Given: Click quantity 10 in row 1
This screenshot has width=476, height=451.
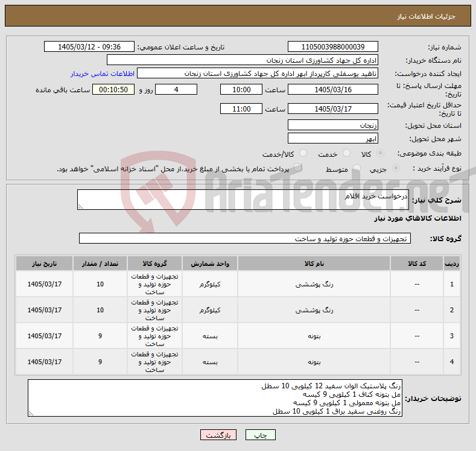Looking at the screenshot, I should point(100,284).
